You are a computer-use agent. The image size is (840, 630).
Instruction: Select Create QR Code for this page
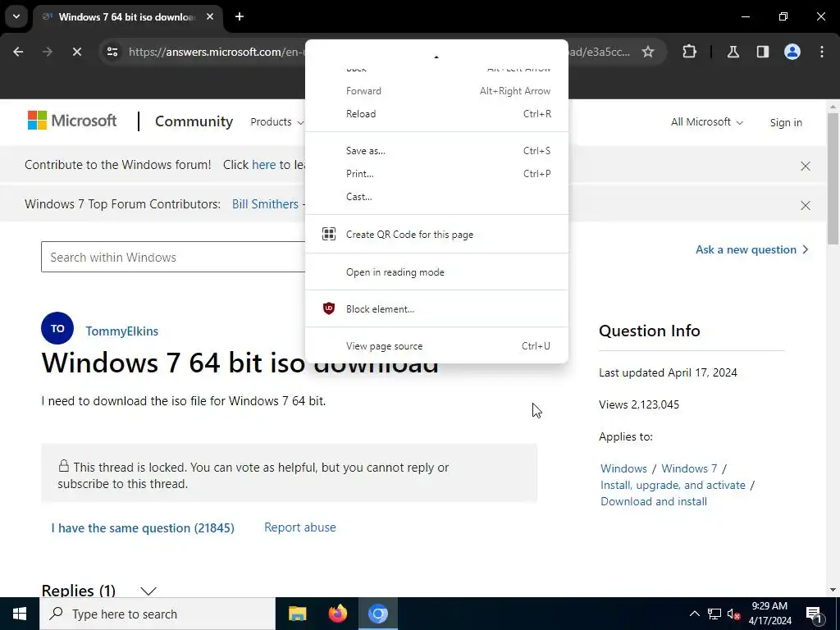point(436,234)
